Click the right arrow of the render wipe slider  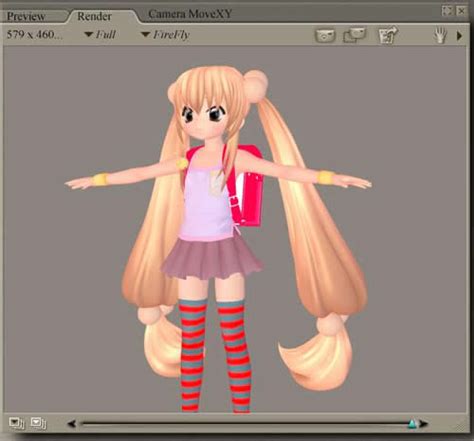click(x=423, y=424)
